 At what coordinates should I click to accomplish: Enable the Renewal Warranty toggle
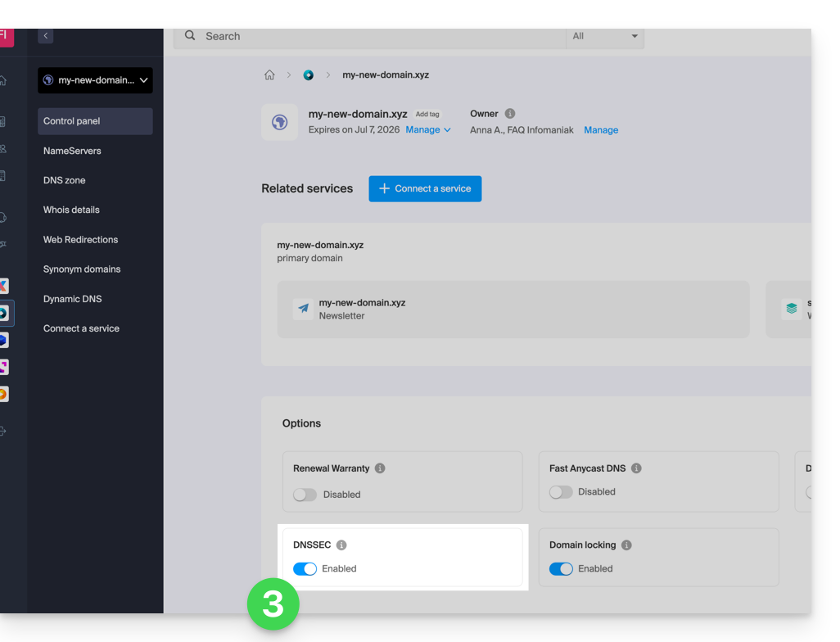305,495
